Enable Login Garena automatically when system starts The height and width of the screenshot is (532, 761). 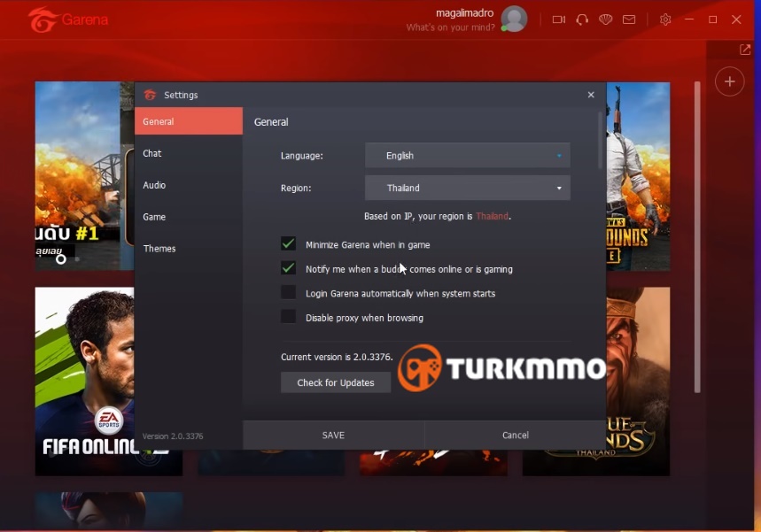[288, 292]
